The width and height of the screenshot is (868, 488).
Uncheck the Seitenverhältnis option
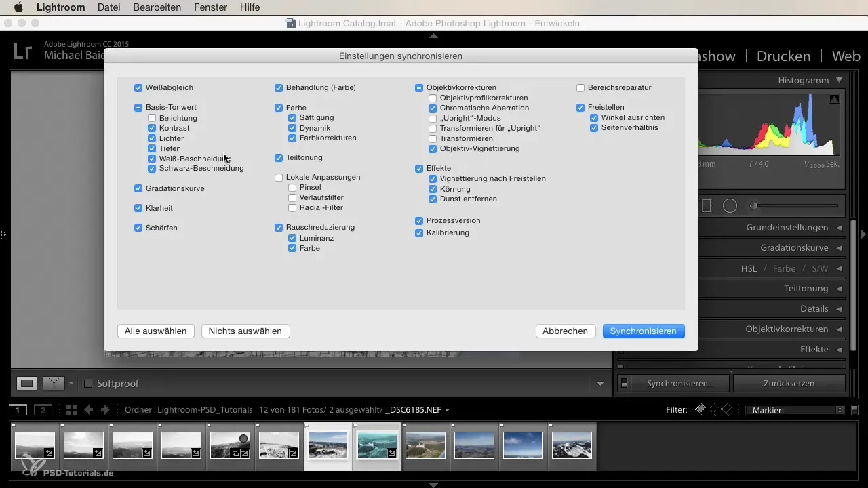tap(594, 127)
